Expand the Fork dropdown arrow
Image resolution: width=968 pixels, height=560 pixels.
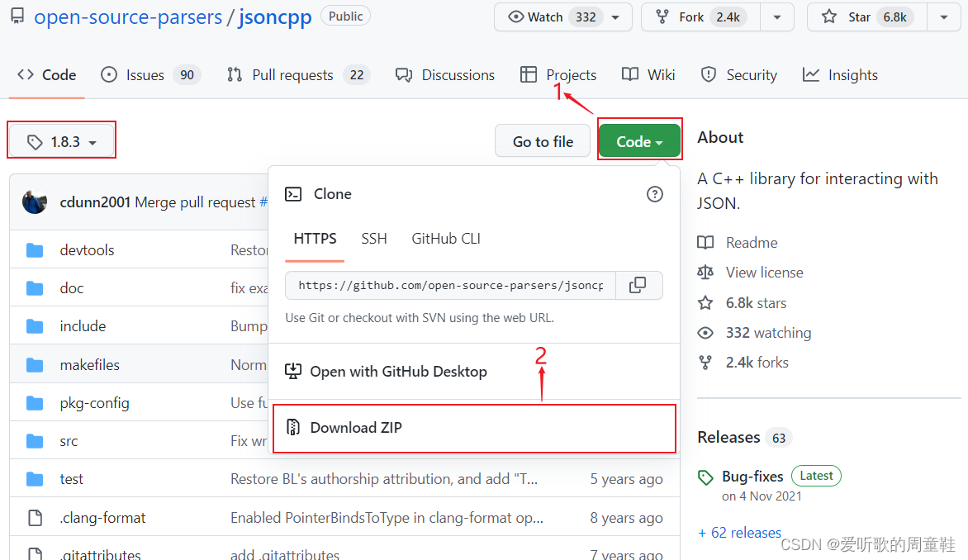pos(777,17)
